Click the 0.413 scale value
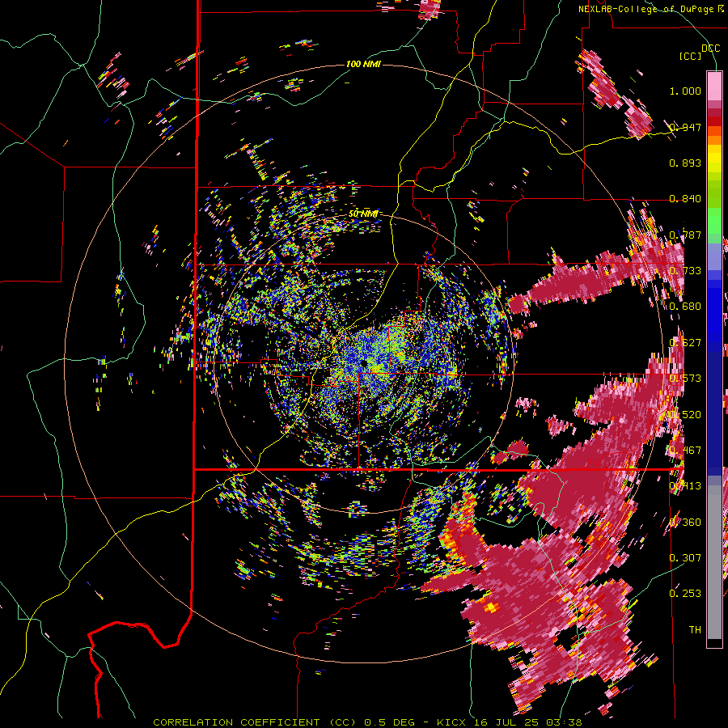 pos(685,486)
